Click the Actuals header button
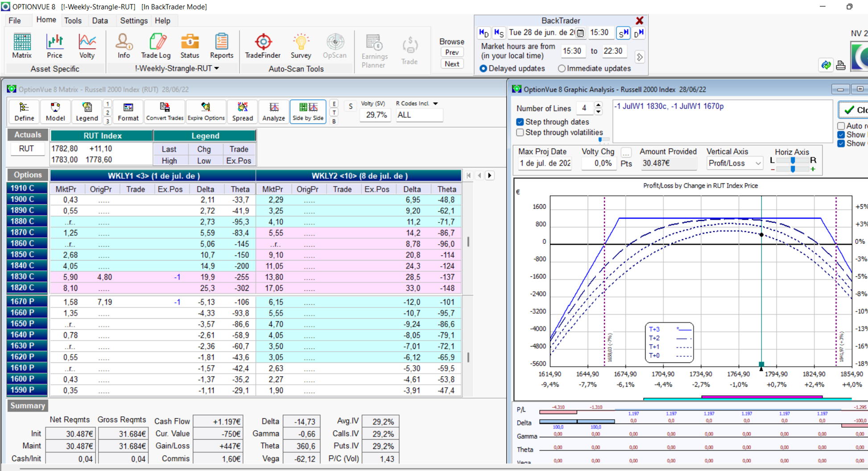868x471 pixels. coord(28,135)
